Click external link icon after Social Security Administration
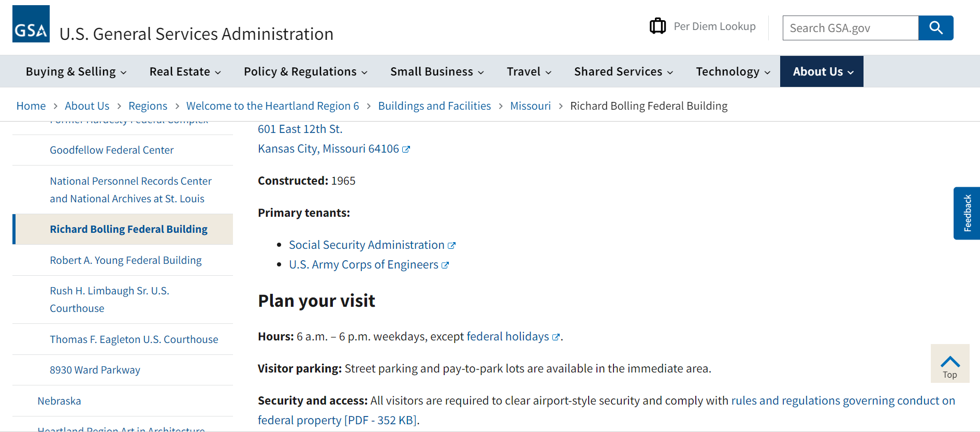 tap(451, 246)
